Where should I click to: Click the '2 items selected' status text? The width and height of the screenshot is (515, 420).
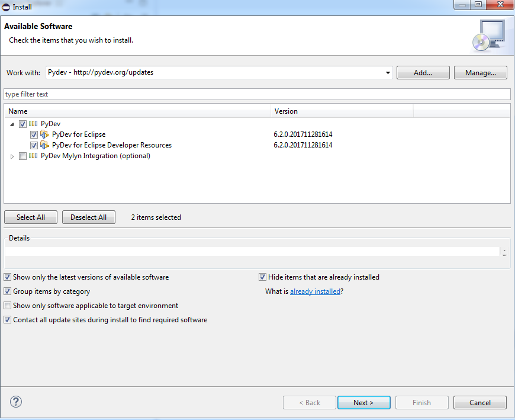coord(156,217)
